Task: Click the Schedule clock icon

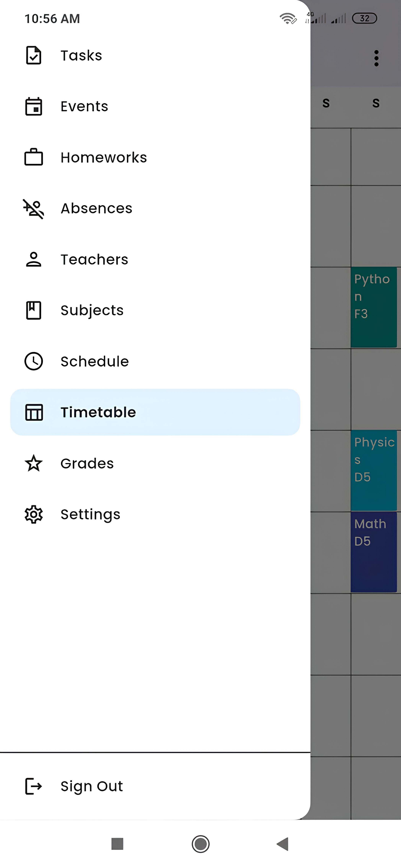Action: 33,361
